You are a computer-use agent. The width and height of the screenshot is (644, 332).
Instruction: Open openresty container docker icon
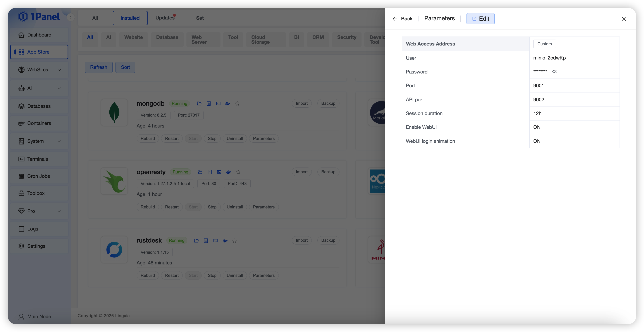[x=229, y=172]
